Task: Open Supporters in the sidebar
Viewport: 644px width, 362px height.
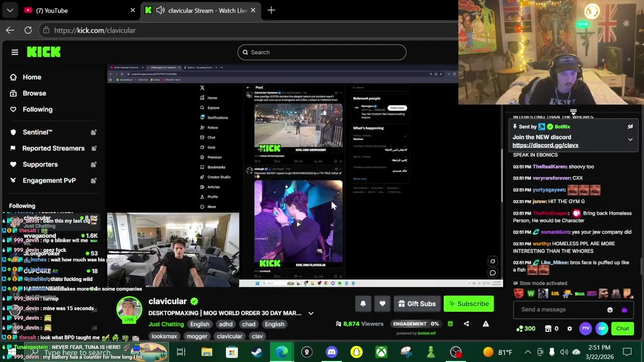Action: tap(40, 164)
